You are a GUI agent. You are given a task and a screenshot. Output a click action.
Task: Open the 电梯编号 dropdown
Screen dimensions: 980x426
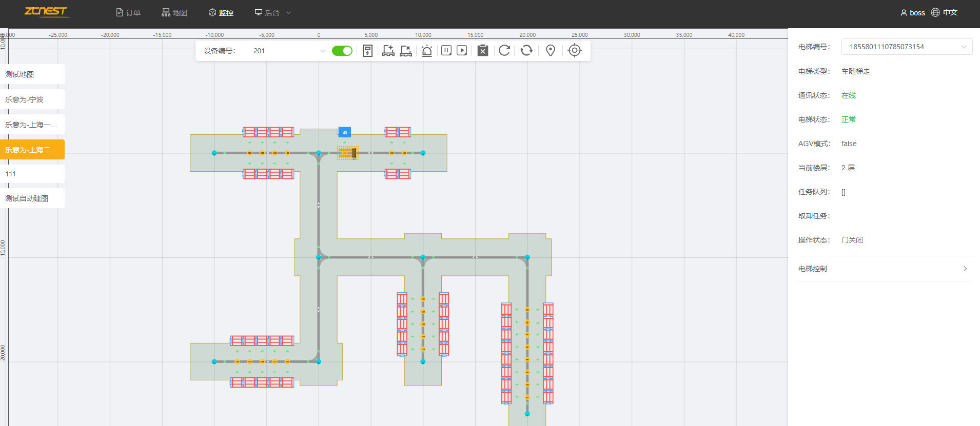(x=907, y=47)
